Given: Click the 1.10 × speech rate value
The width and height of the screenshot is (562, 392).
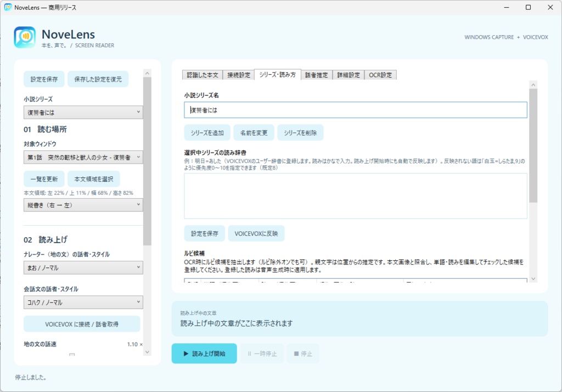Looking at the screenshot, I should pos(135,344).
